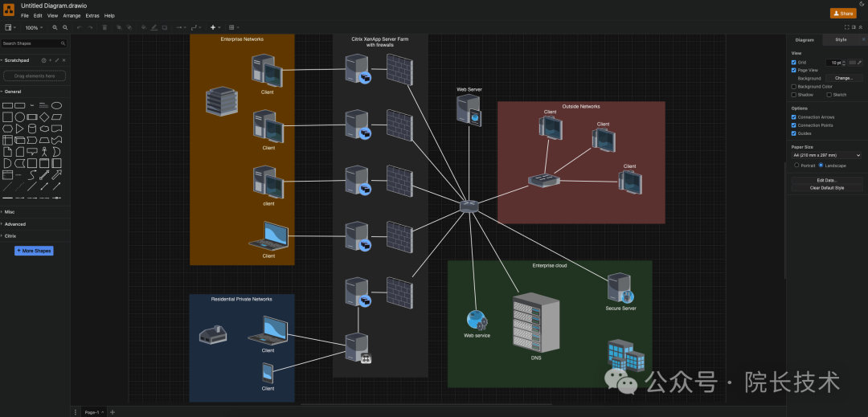Select the triangle shape in General palette

20,129
